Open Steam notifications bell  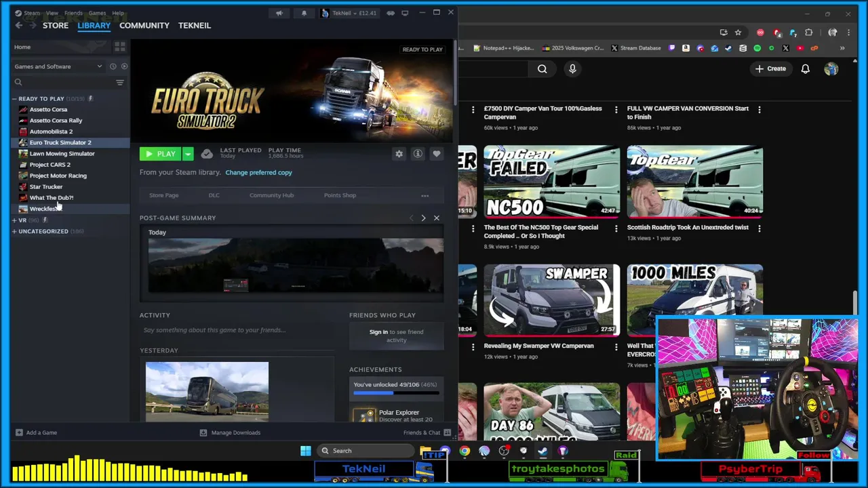pos(304,13)
